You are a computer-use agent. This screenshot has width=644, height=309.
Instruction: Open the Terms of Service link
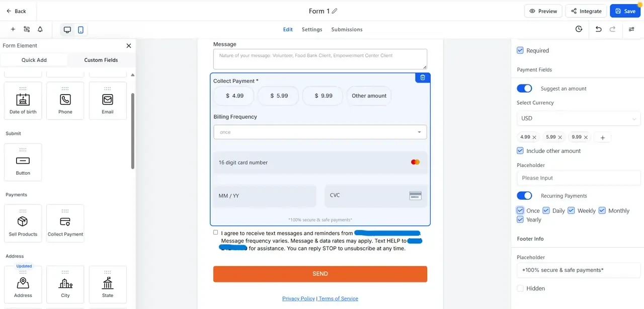339,298
